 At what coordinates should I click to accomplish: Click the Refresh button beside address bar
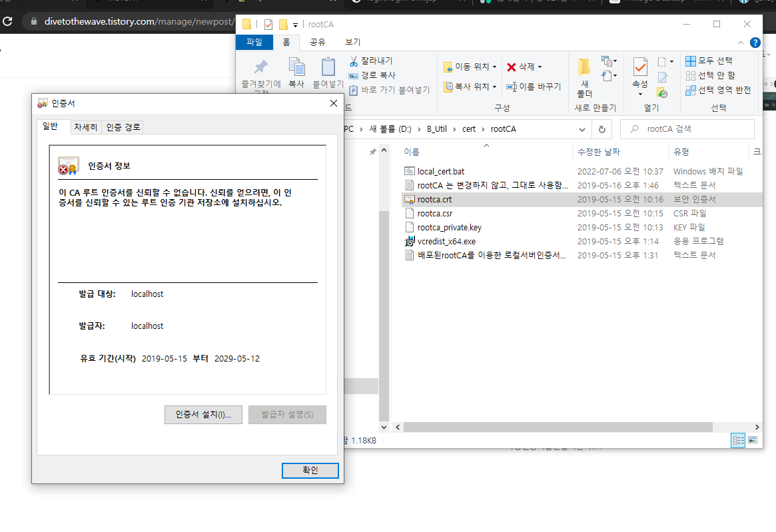pyautogui.click(x=601, y=129)
